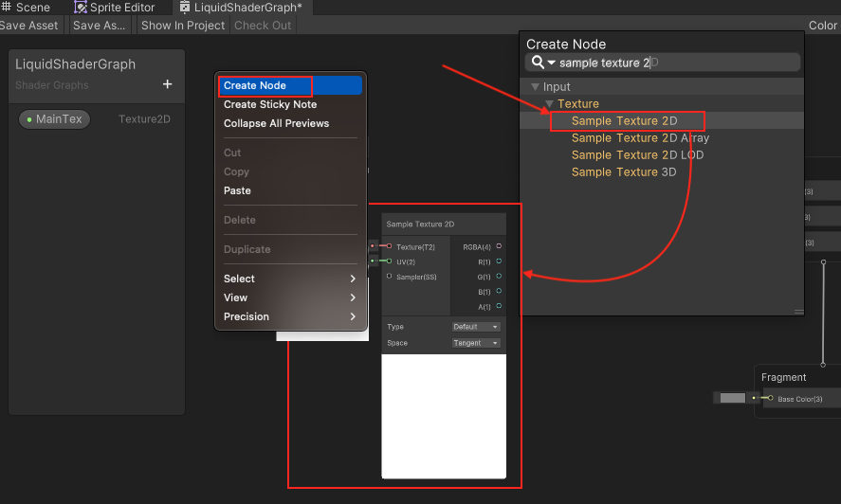Open the Type dropdown set to Default
This screenshot has height=504, width=841.
tap(476, 327)
